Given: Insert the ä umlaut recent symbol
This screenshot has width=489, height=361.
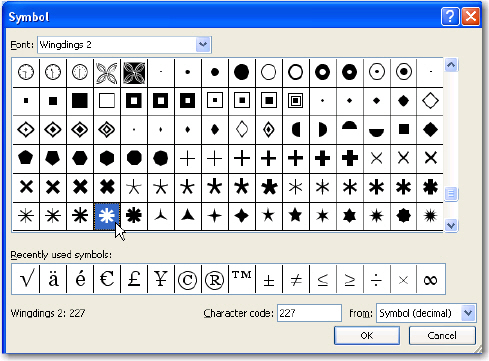Looking at the screenshot, I should tap(53, 279).
